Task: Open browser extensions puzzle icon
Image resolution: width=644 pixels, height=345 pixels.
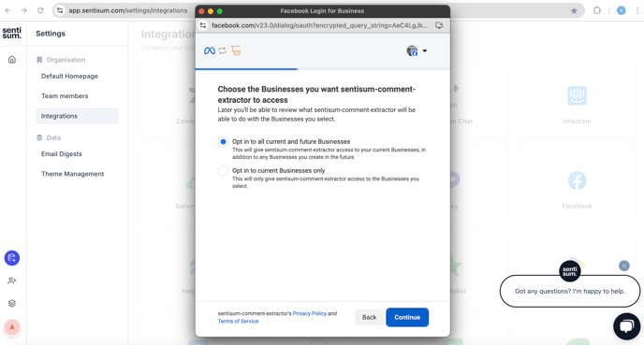Action: (x=597, y=10)
